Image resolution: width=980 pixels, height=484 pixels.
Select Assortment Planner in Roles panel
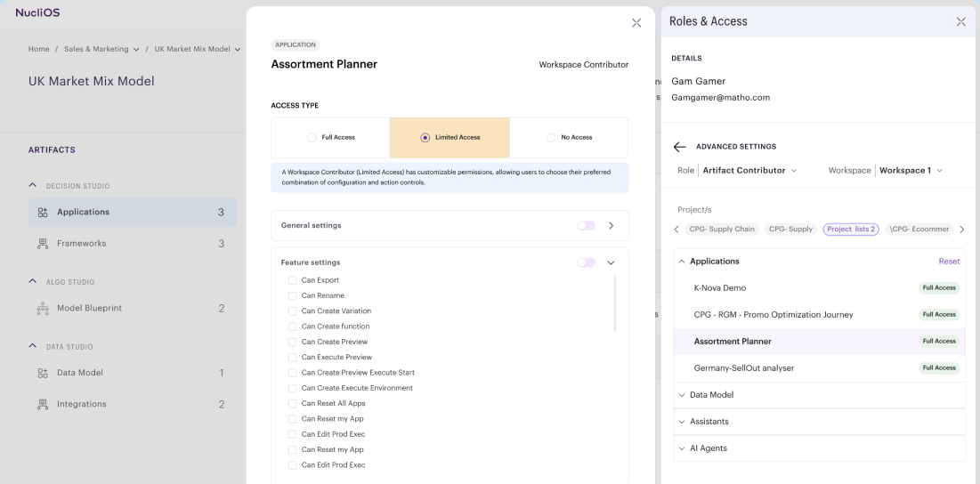pyautogui.click(x=820, y=342)
